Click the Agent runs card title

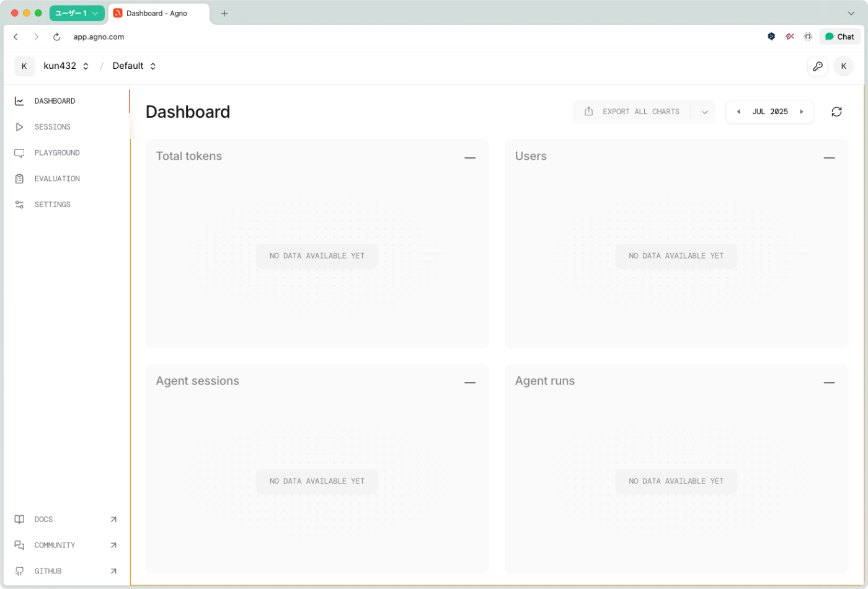pos(545,381)
